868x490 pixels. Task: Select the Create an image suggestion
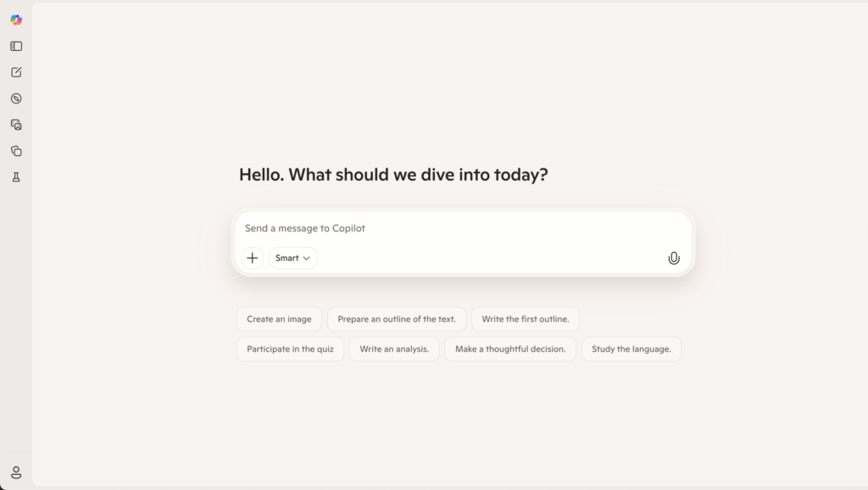tap(279, 319)
